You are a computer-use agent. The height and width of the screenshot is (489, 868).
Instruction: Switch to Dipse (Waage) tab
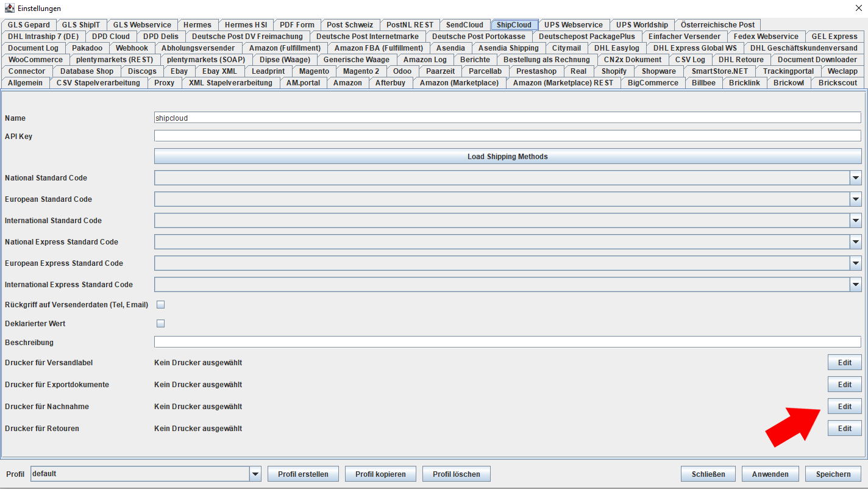tap(285, 60)
